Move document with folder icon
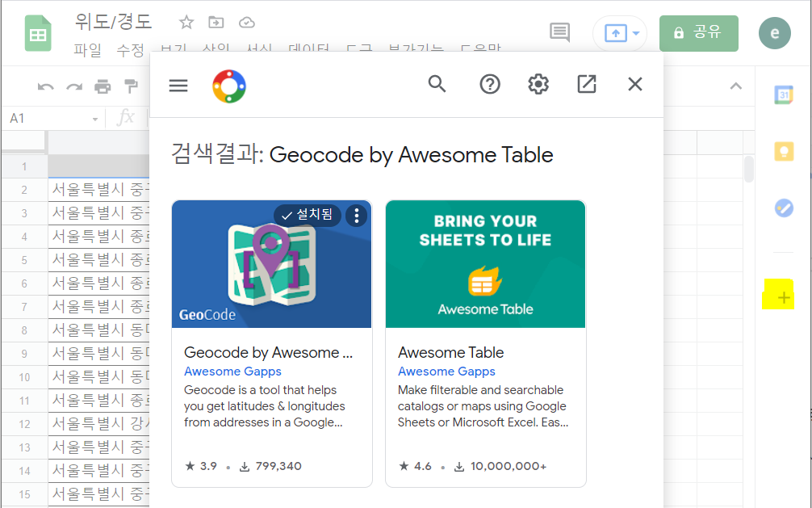This screenshot has width=812, height=508. 216,23
